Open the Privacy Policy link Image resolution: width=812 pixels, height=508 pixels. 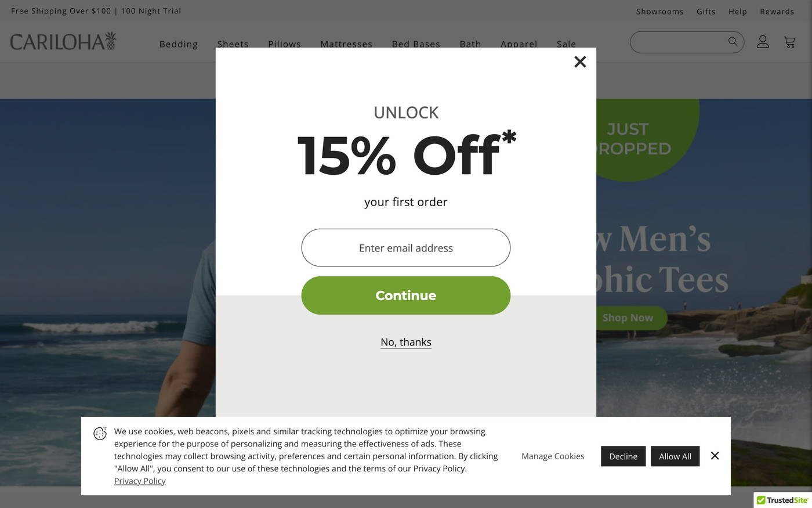140,481
